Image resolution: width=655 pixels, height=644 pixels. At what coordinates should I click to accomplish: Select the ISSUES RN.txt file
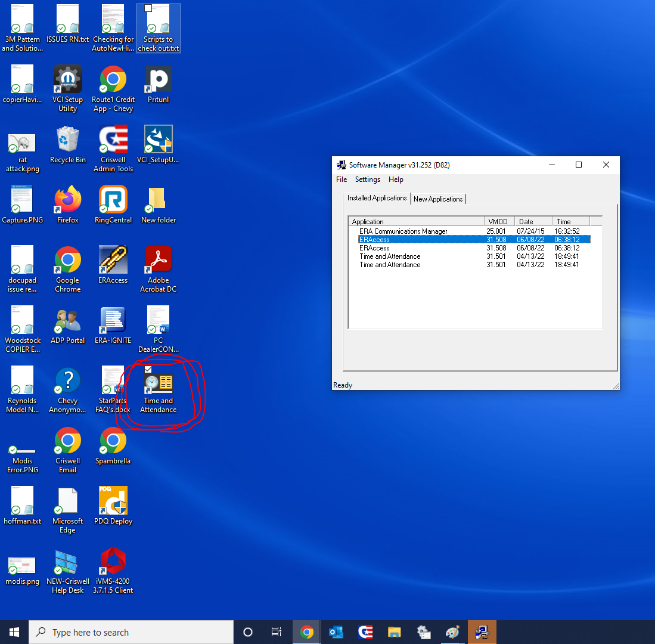point(68,24)
